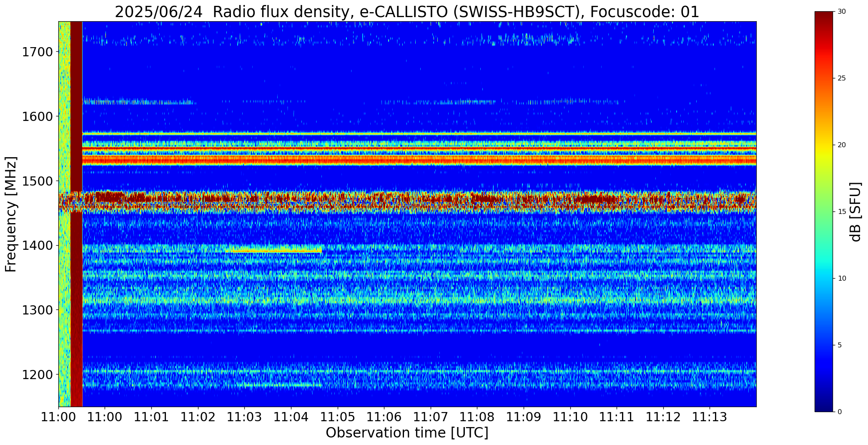Select the 11:12 time tick label
The width and height of the screenshot is (868, 445).
[663, 417]
